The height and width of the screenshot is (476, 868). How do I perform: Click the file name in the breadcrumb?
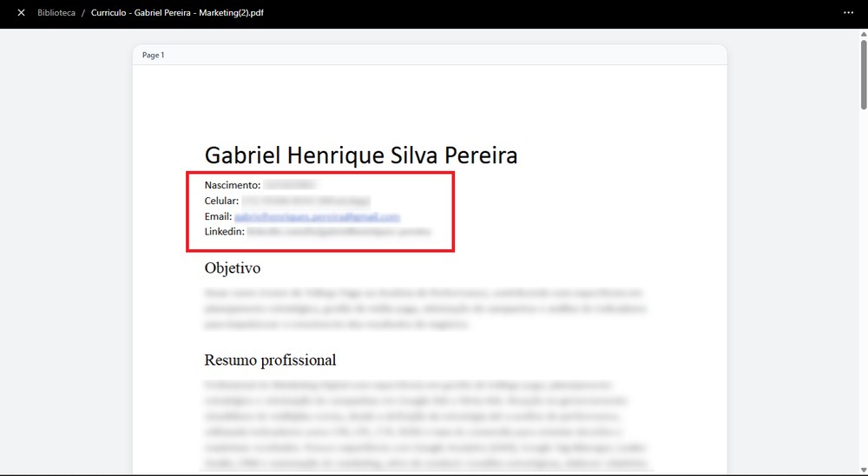[x=177, y=13]
